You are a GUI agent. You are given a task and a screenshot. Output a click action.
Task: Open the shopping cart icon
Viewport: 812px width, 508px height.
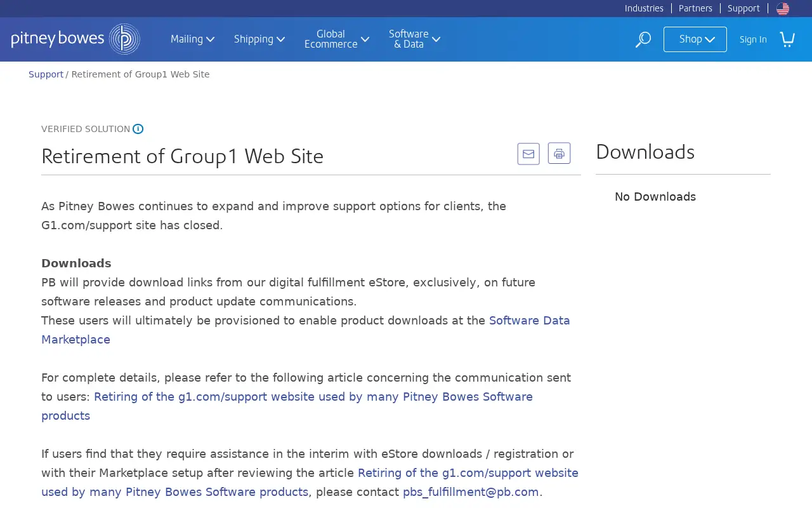pyautogui.click(x=787, y=39)
